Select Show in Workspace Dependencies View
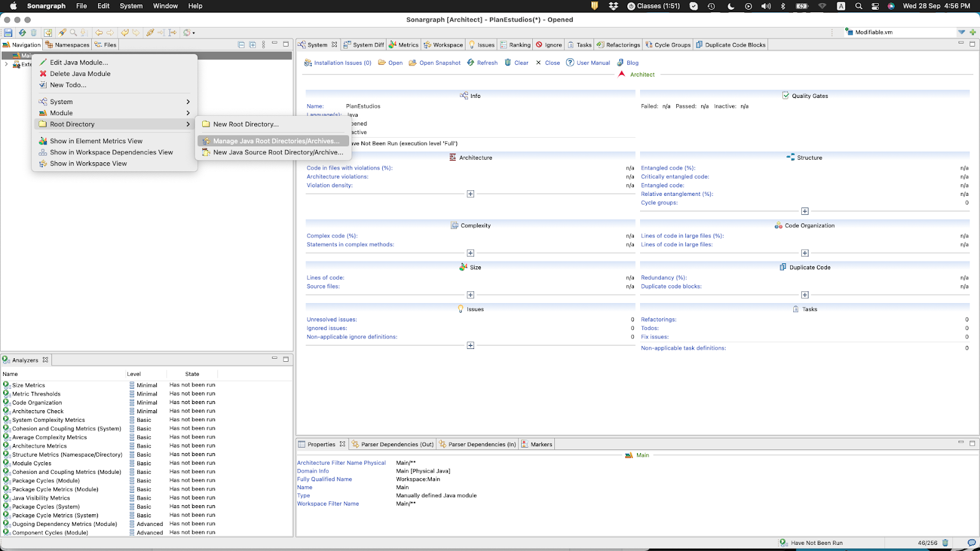This screenshot has height=551, width=980. pos(115,152)
